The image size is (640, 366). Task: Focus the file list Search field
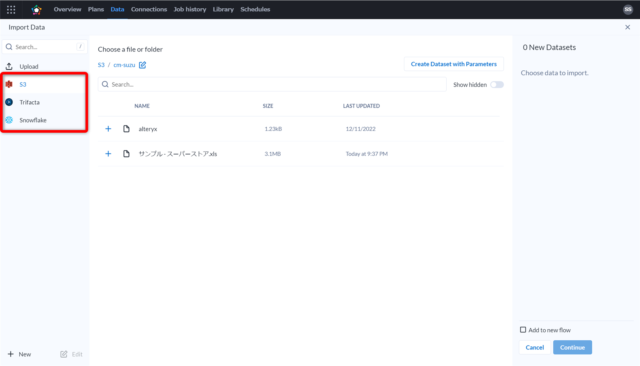coord(272,84)
